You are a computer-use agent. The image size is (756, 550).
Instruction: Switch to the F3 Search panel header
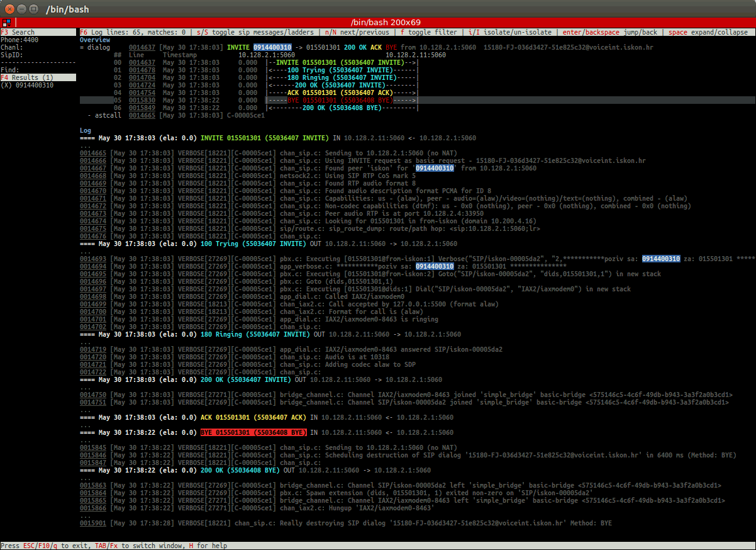[18, 32]
